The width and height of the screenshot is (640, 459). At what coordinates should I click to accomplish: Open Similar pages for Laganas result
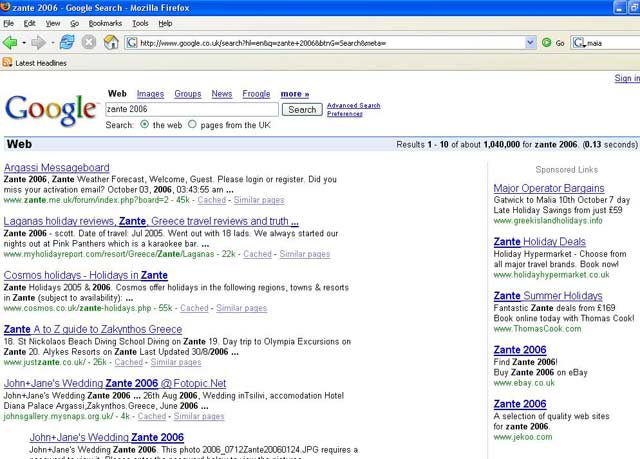pyautogui.click(x=304, y=254)
